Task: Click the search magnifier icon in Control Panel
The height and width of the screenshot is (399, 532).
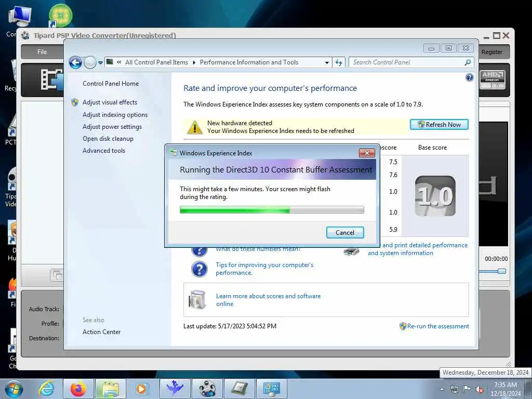Action: (468, 62)
